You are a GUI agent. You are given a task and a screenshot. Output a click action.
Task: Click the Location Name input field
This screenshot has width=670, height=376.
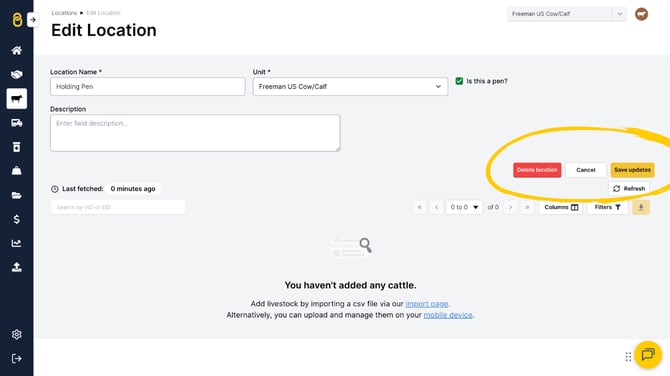coord(147,86)
